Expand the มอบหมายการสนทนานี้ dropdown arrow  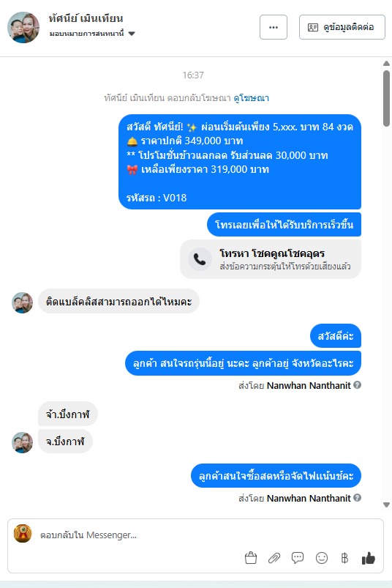coord(132,34)
